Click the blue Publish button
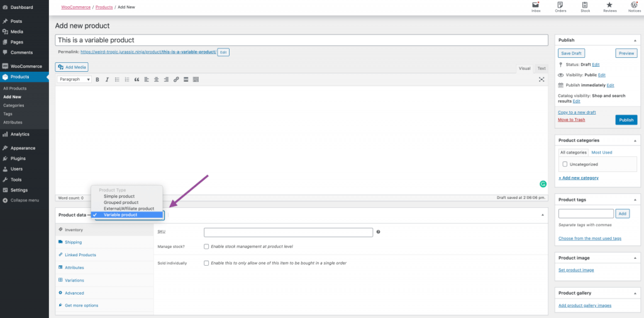Viewport: 644px width, 318px height. click(x=626, y=120)
